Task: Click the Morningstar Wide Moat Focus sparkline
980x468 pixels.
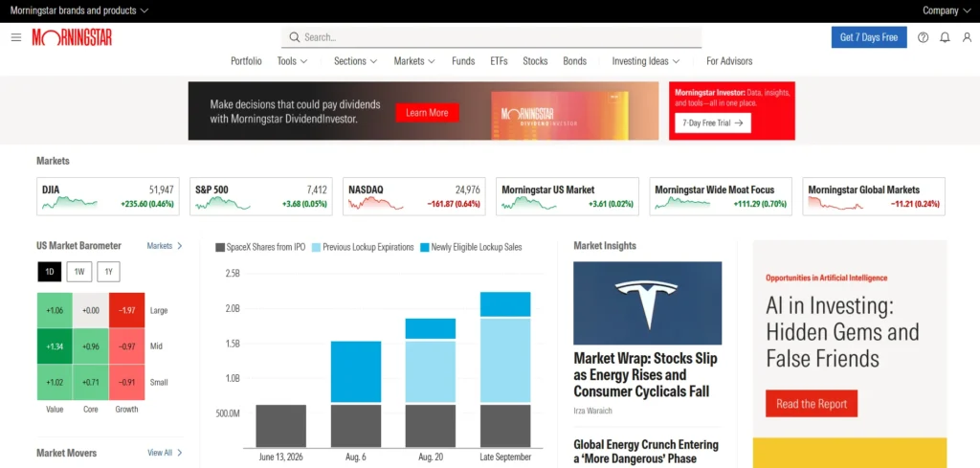Action: point(681,203)
